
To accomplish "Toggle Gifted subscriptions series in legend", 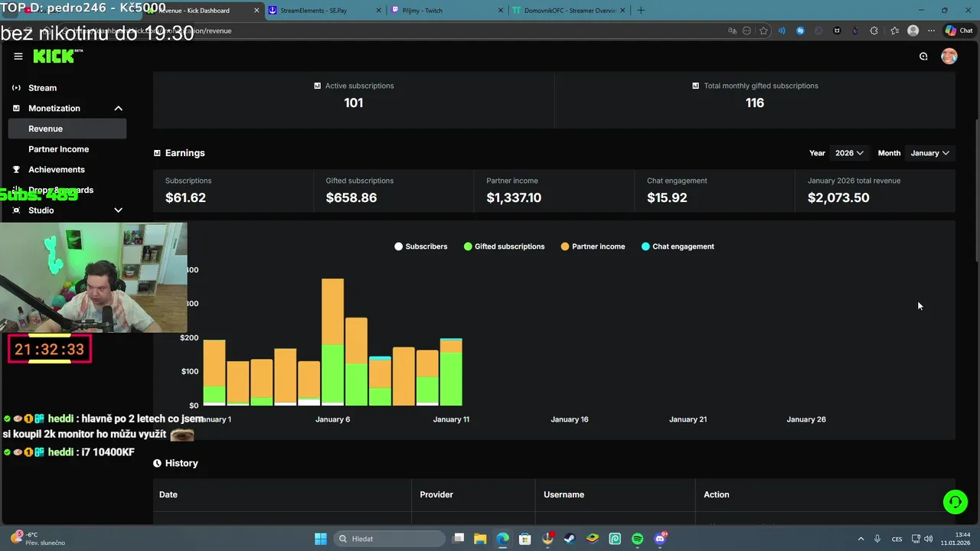I will click(505, 246).
